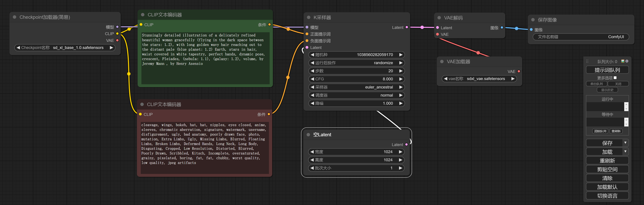The image size is (644, 205).
Task: Collapse the 空Latent node via title dot
Action: pyautogui.click(x=308, y=135)
